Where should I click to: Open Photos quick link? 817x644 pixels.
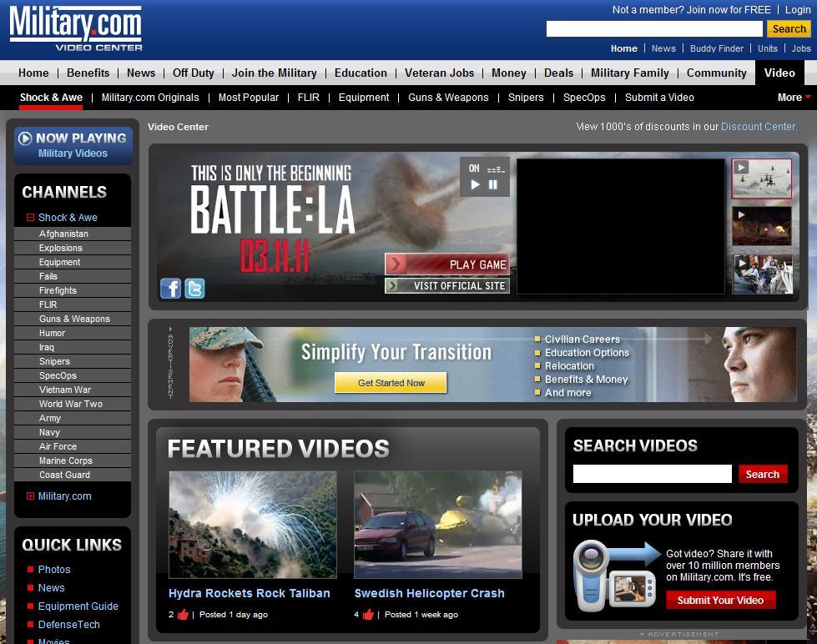(54, 570)
